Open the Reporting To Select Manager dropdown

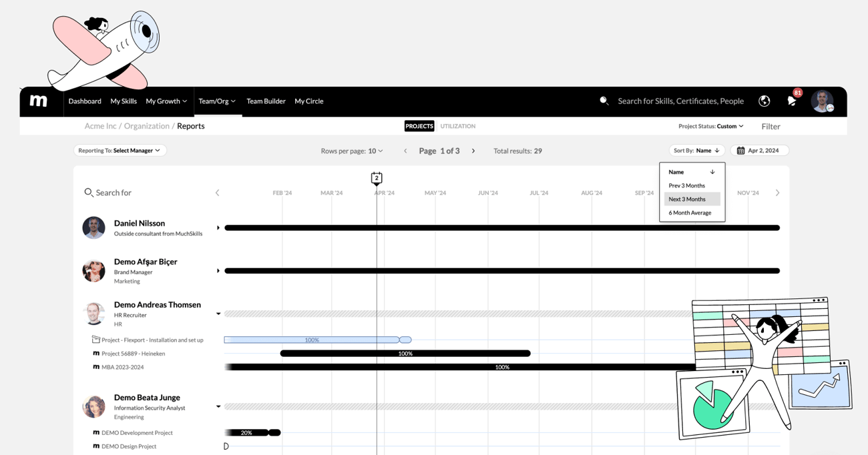120,151
